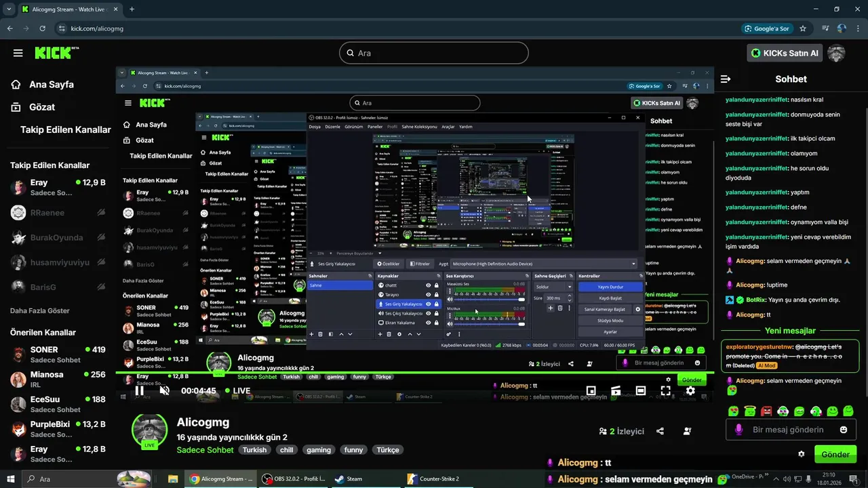
Task: Open the Kick user avatar menu
Action: (836, 53)
